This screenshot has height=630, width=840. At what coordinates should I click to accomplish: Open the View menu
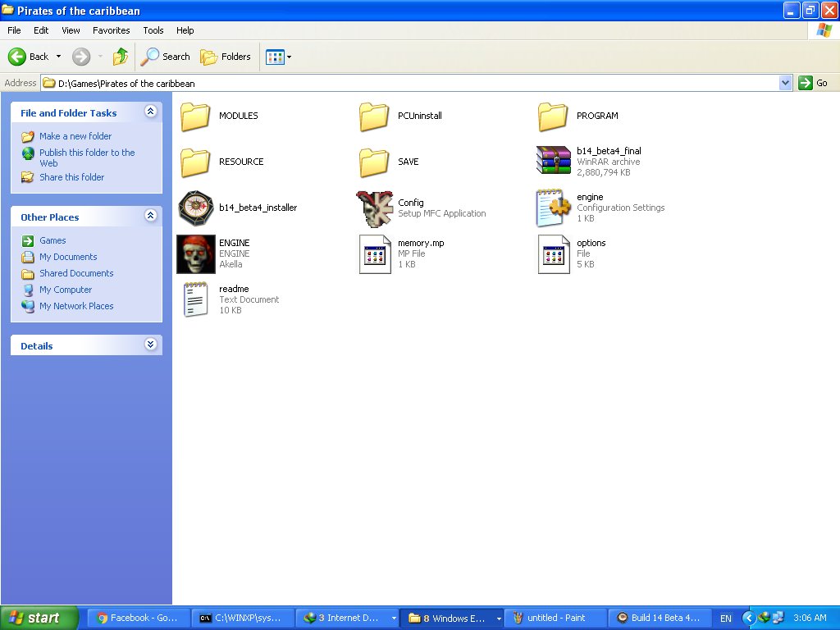pos(71,30)
